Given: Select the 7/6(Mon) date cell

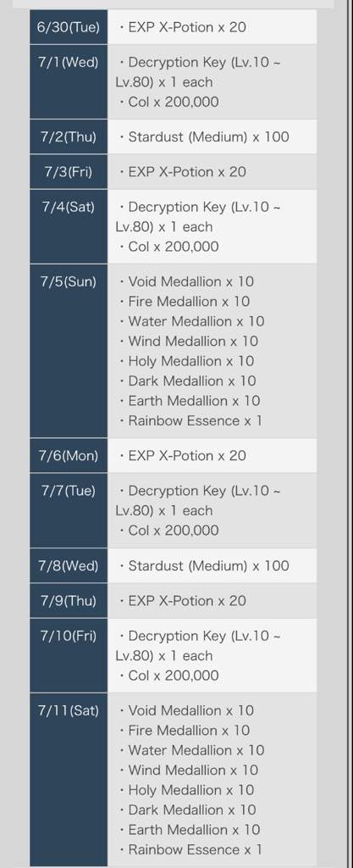Looking at the screenshot, I should (x=69, y=455).
